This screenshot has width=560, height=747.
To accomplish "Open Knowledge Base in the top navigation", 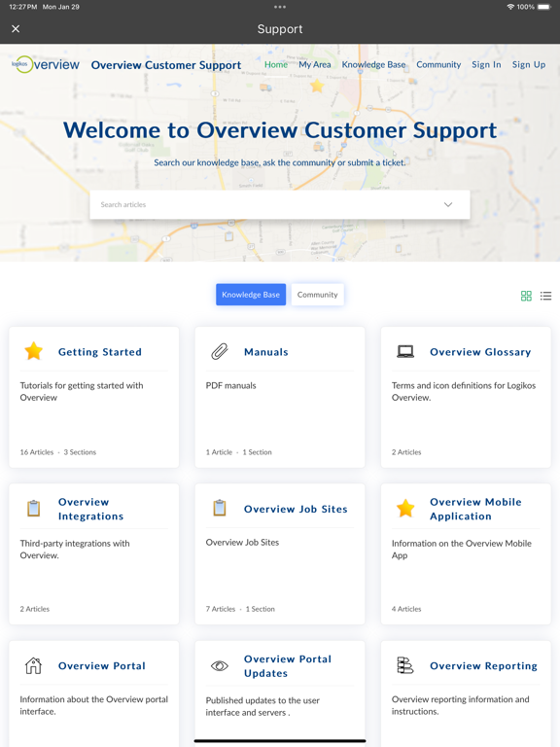I will point(373,65).
